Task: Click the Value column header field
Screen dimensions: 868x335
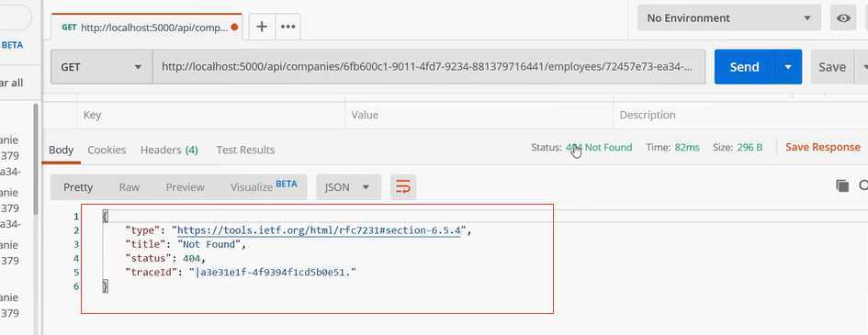Action: click(x=479, y=115)
